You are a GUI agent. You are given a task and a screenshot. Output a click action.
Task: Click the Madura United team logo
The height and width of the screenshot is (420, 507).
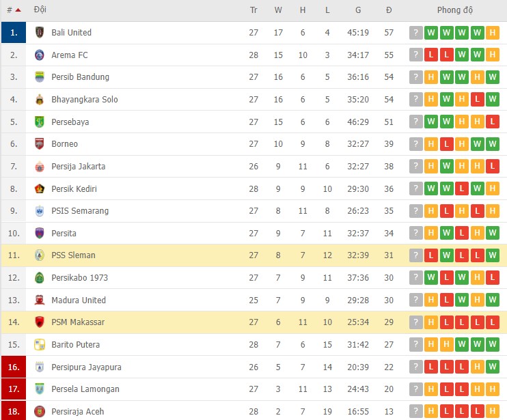tap(39, 300)
